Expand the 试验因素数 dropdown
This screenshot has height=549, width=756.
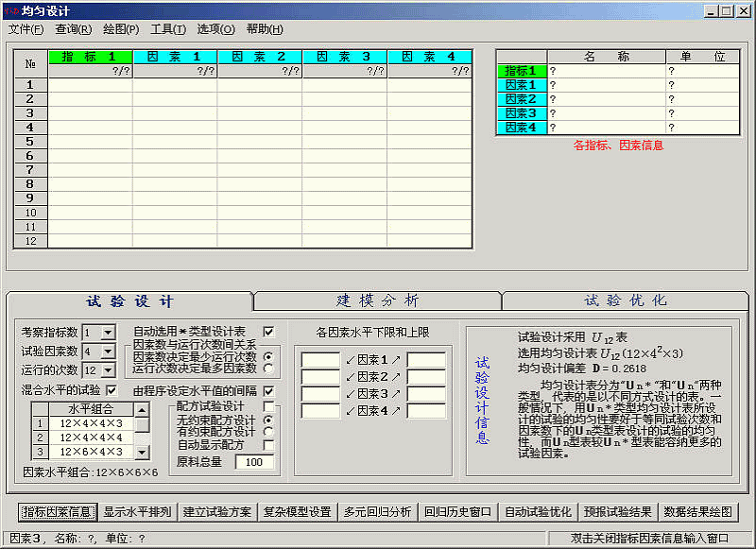(108, 352)
